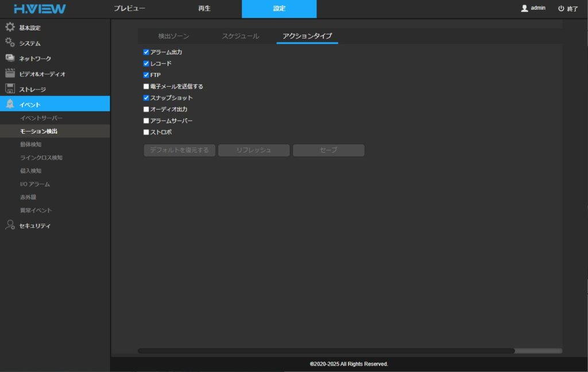Click the admin username label

537,8
